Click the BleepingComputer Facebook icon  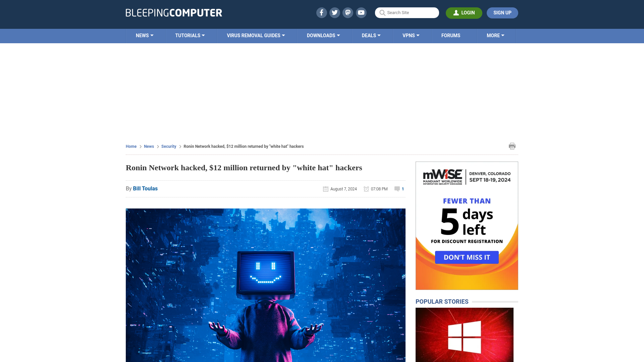tap(322, 12)
